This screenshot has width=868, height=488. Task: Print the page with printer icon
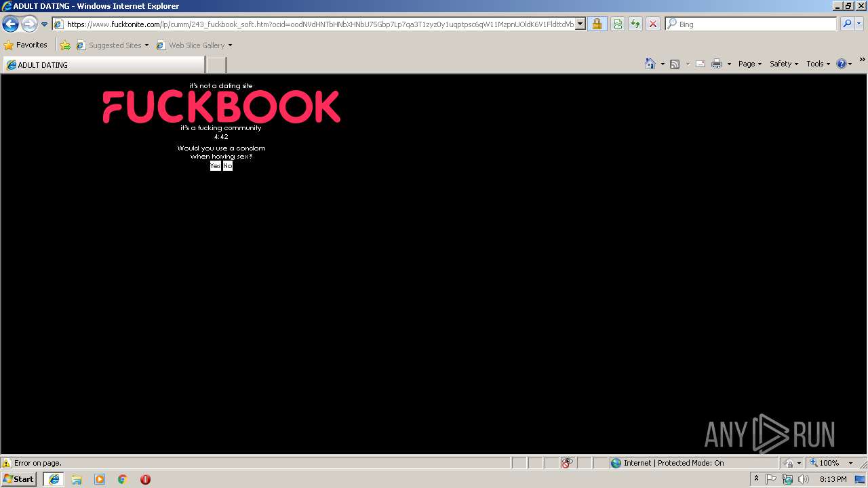click(x=717, y=64)
